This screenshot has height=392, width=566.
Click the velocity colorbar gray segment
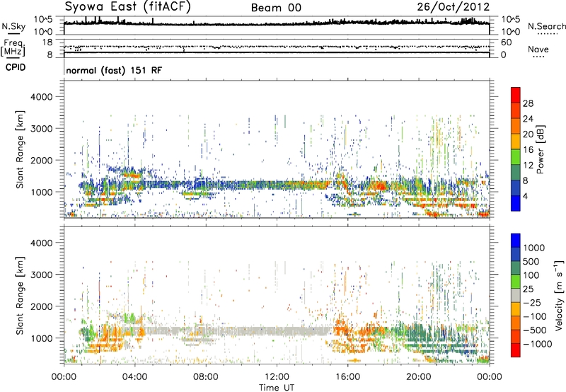516,296
